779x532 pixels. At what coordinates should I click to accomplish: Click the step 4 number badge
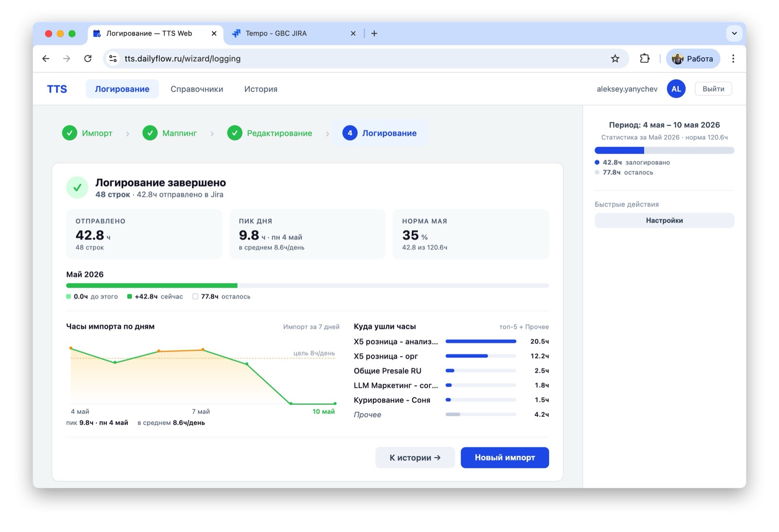(x=350, y=133)
